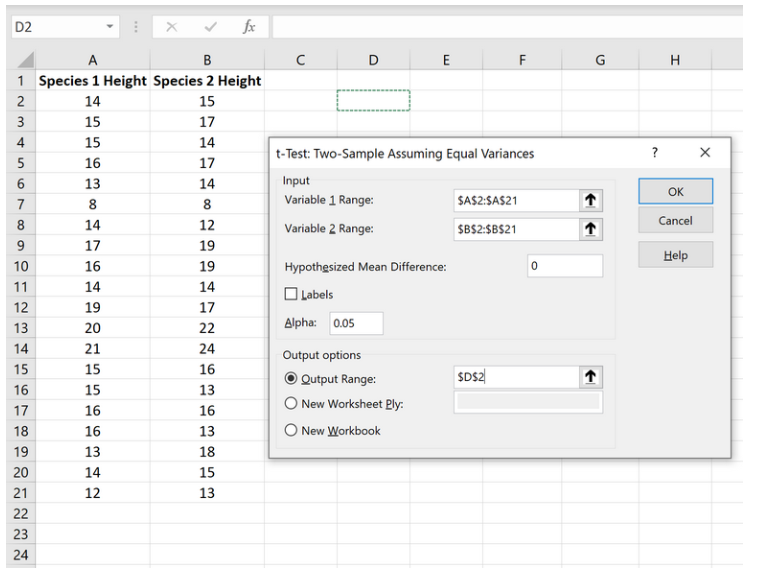Select column A header

(92, 60)
